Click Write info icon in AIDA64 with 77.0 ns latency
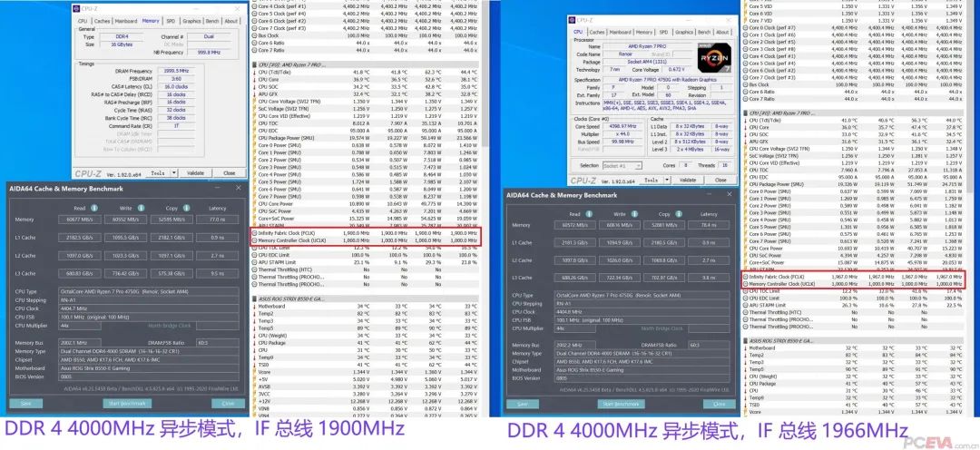The image size is (980, 450). [x=141, y=208]
